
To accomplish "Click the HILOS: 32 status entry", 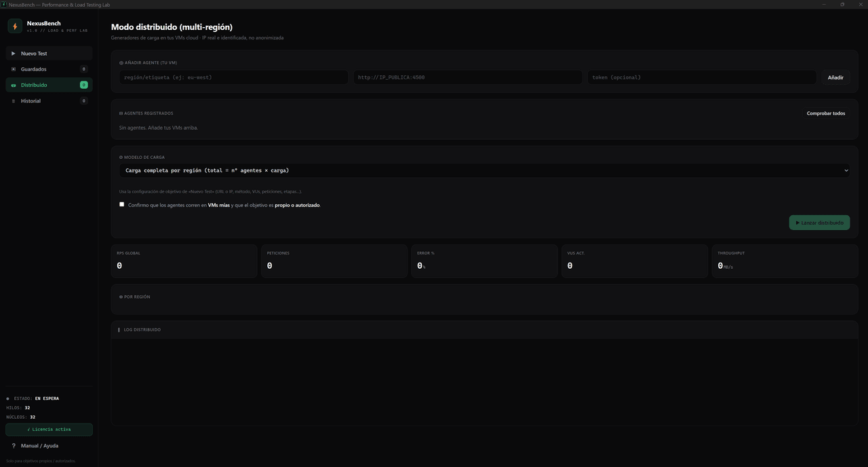I will 18,408.
